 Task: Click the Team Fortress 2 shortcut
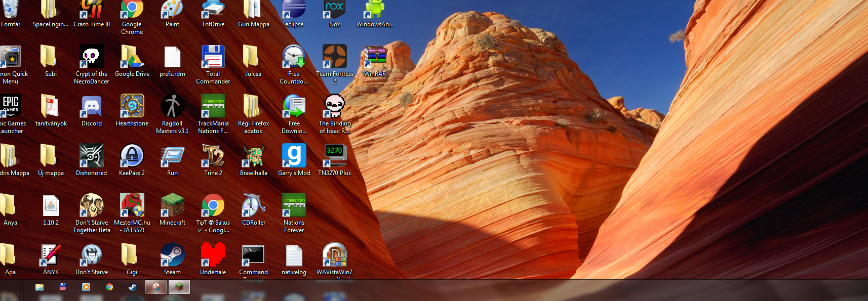[335, 57]
